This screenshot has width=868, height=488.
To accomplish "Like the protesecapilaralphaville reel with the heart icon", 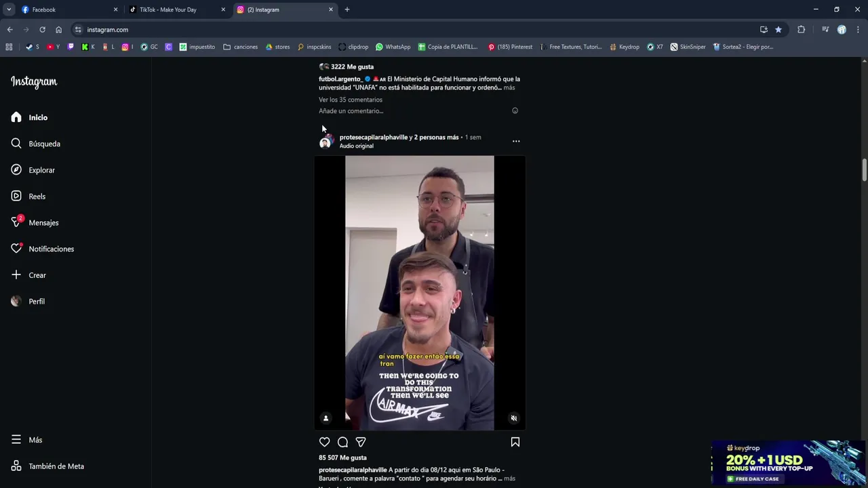I will pos(325,442).
